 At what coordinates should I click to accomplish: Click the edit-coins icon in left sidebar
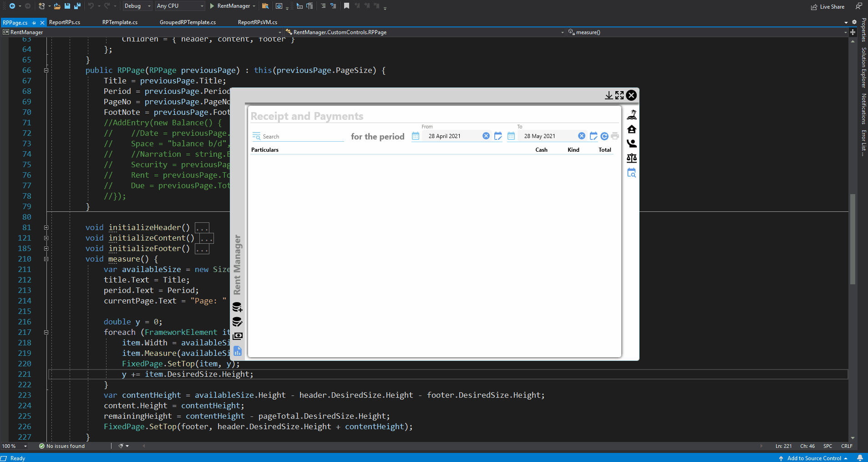coord(238,322)
